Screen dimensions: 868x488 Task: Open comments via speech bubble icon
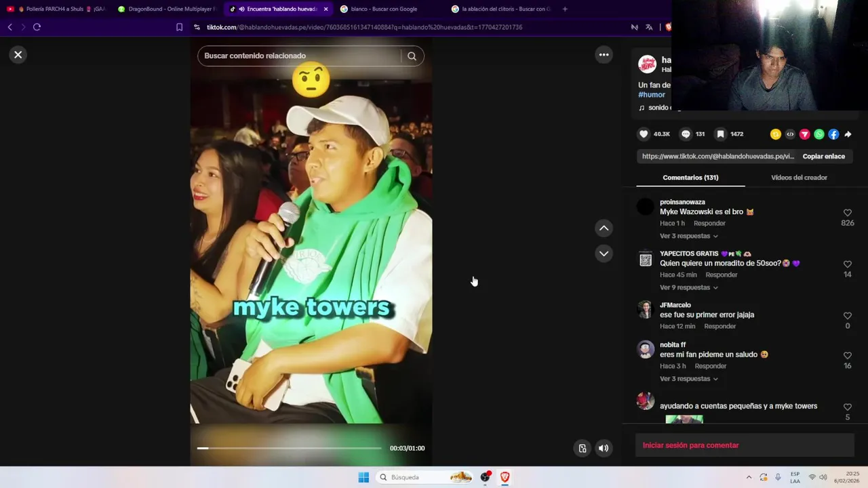(x=686, y=134)
